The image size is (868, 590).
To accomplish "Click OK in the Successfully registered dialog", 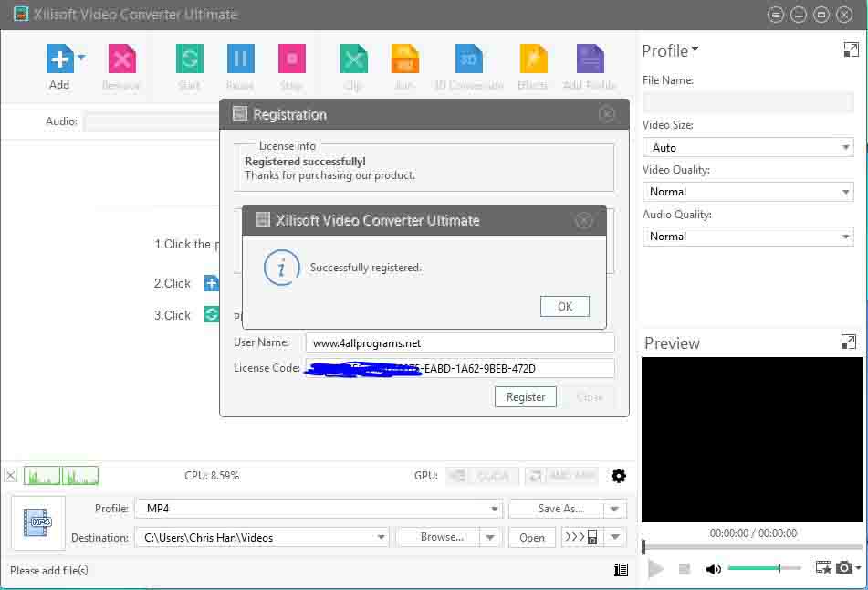I will (565, 306).
